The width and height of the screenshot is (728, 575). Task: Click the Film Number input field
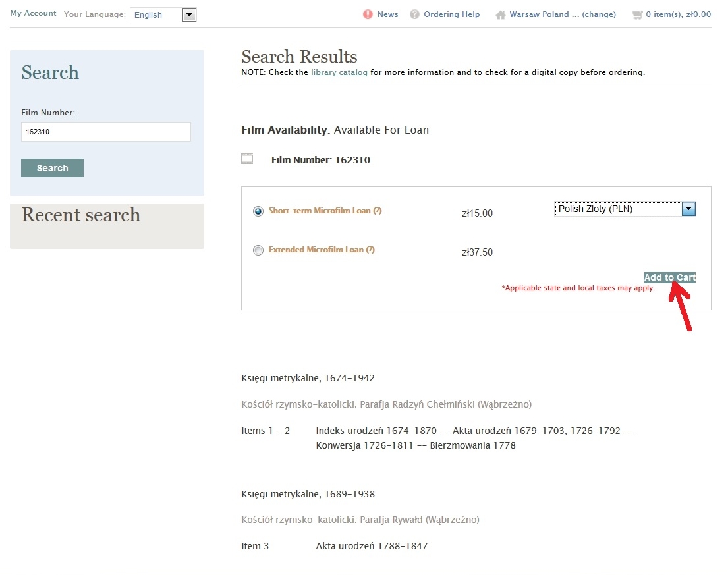[x=105, y=132]
